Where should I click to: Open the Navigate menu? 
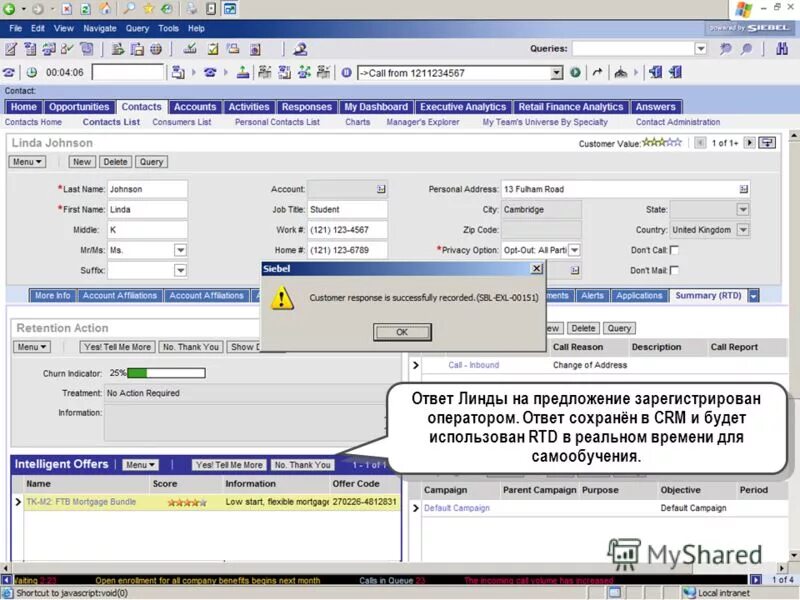coord(100,29)
